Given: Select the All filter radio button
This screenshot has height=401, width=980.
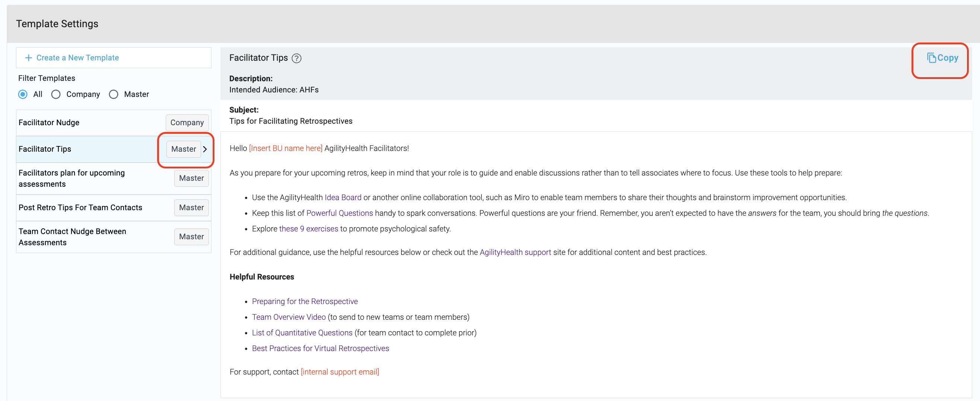Looking at the screenshot, I should click(x=23, y=94).
